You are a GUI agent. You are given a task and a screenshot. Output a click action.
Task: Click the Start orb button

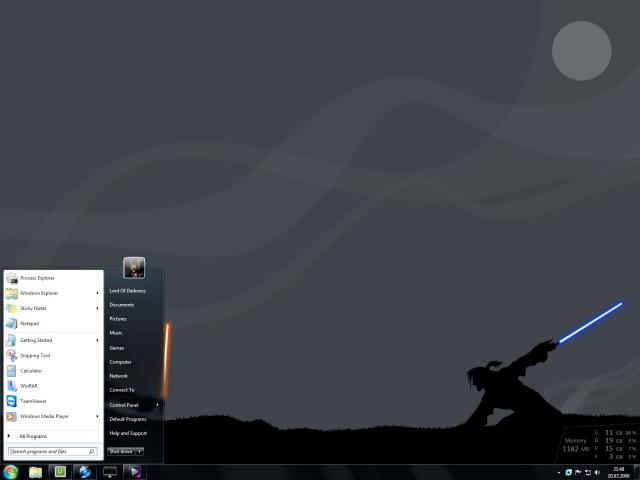tap(10, 472)
